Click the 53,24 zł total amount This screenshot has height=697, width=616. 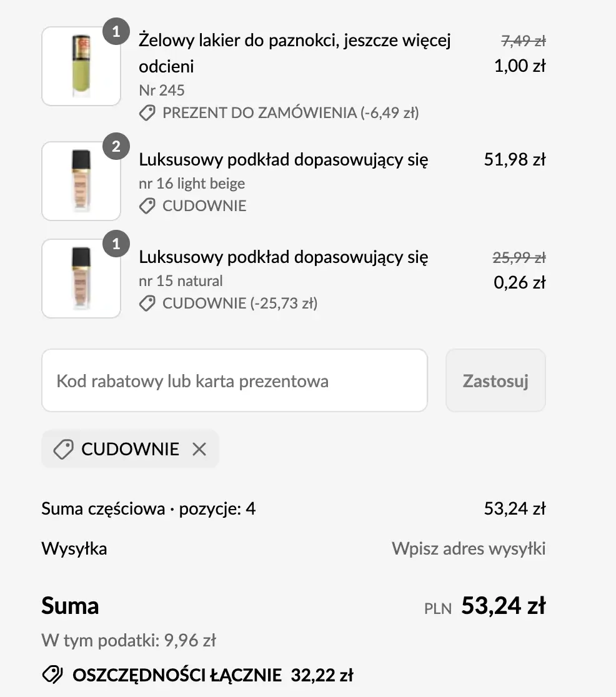(503, 606)
